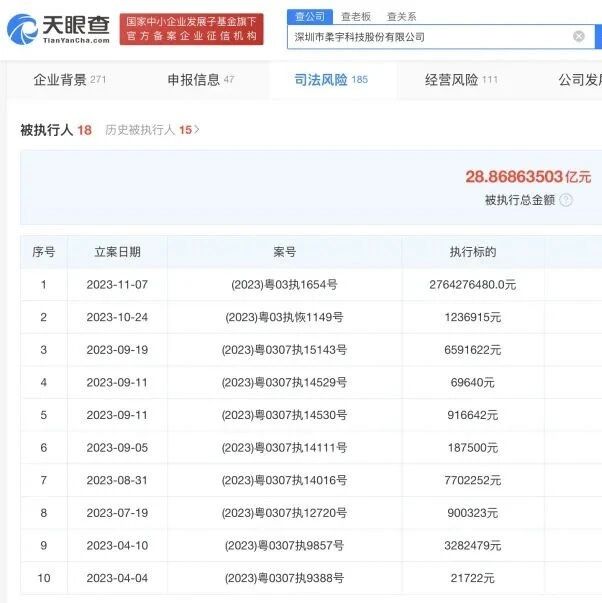
Task: Click the date 2023-10-24
Action: click(x=117, y=317)
